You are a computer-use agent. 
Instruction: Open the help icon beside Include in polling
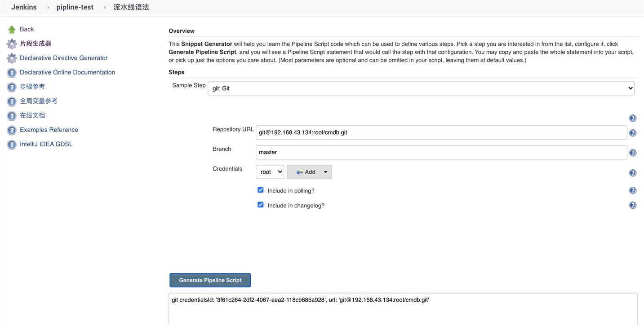pyautogui.click(x=633, y=190)
